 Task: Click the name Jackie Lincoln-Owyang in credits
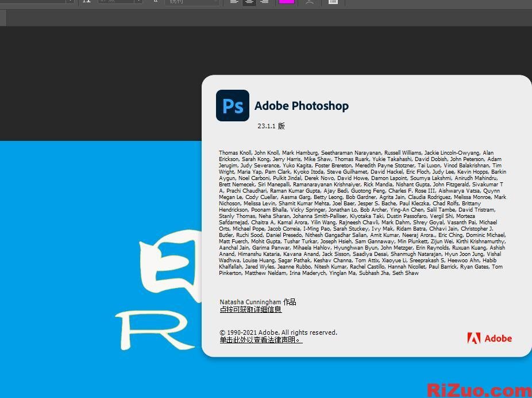[452, 153]
